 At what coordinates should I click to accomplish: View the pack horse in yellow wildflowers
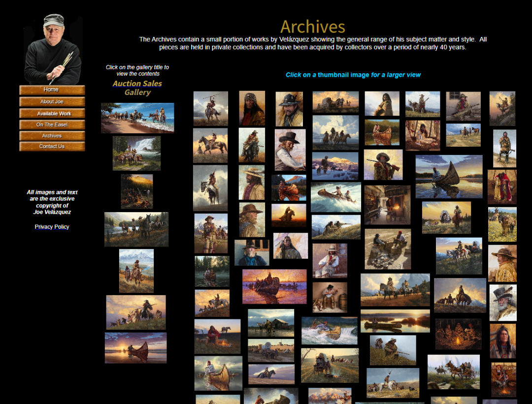[502, 224]
